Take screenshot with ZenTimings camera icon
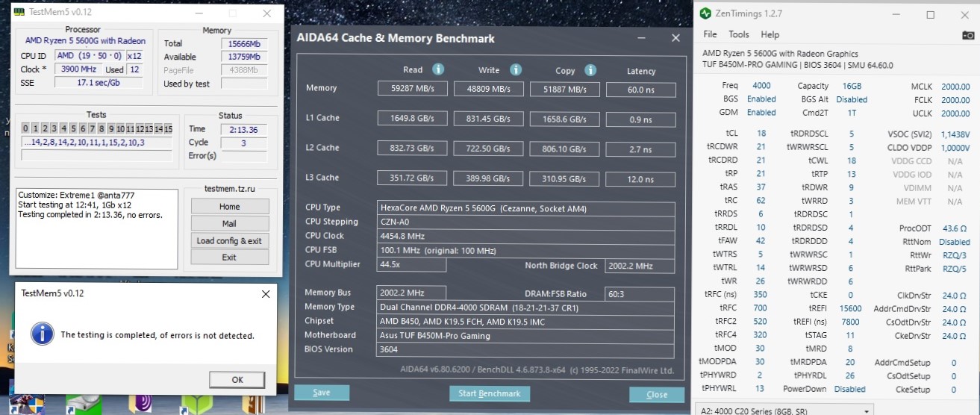Viewport: 980px width, 415px height. [967, 34]
